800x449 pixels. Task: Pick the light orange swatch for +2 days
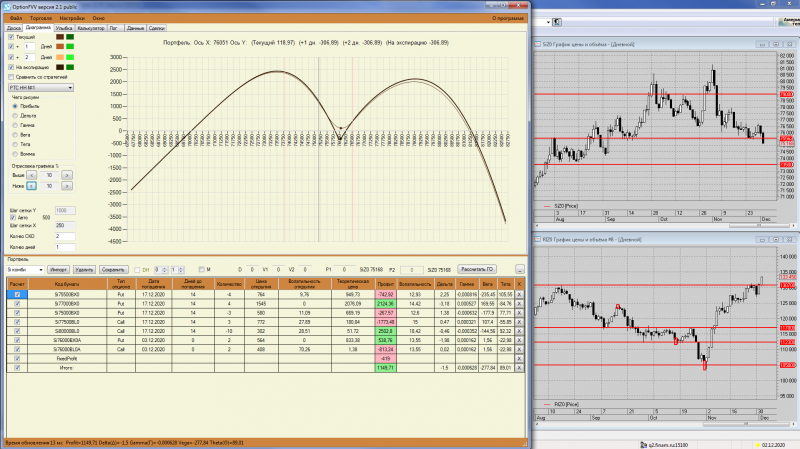coord(60,57)
